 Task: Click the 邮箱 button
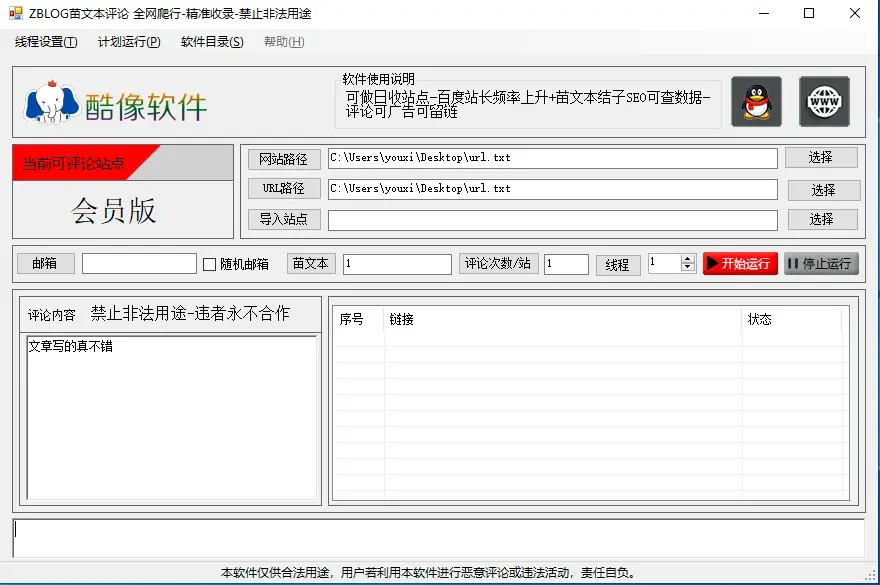45,263
